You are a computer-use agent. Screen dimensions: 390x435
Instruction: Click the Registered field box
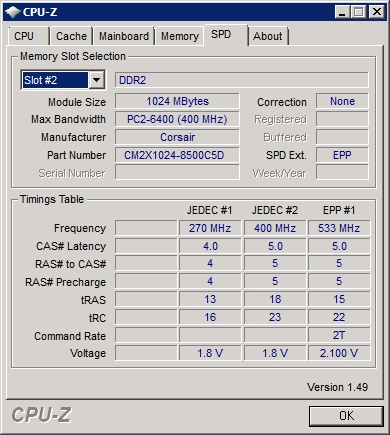tap(342, 119)
